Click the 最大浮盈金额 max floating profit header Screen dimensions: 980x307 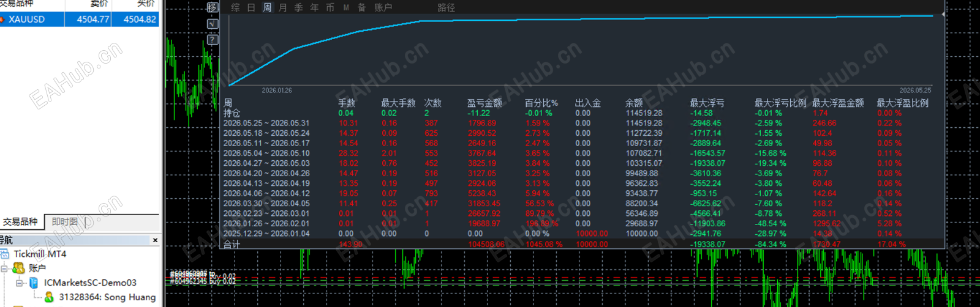838,103
